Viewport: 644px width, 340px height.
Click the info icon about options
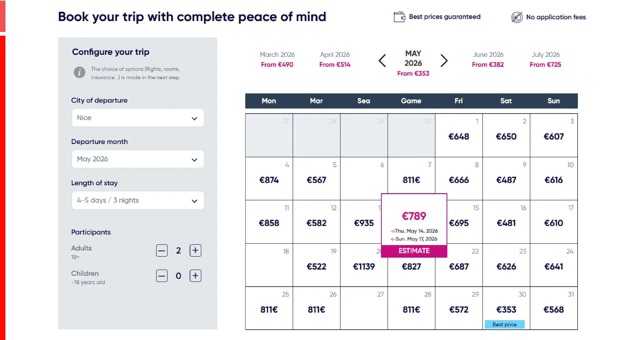(79, 73)
